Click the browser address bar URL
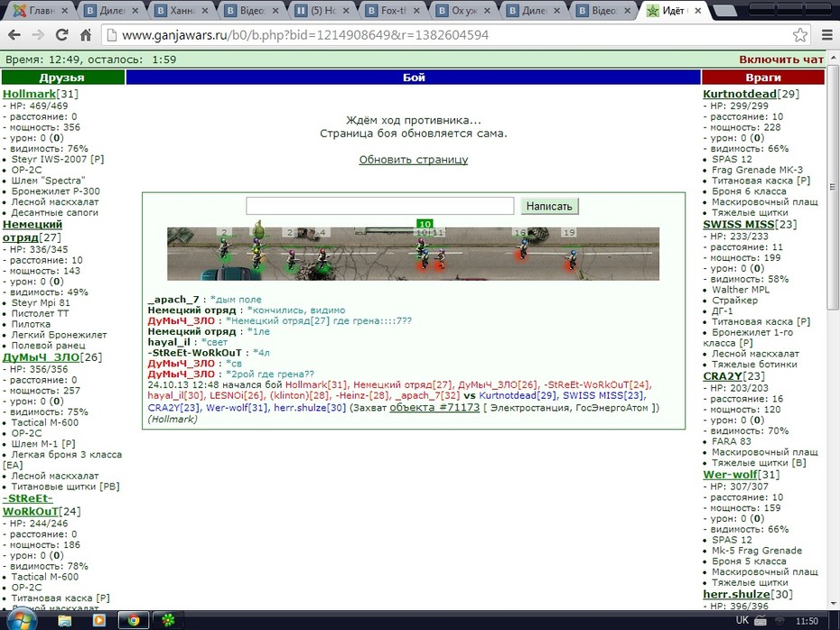 click(305, 35)
